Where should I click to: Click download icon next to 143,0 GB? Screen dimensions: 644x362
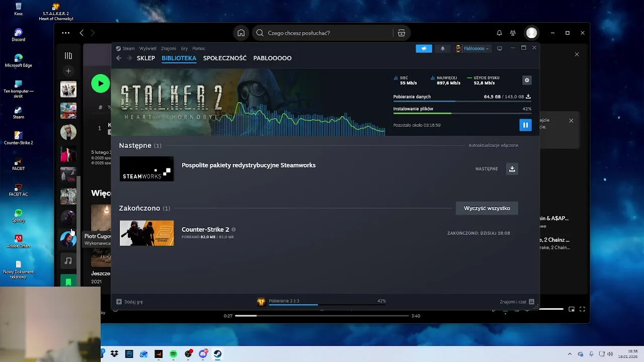click(x=528, y=97)
